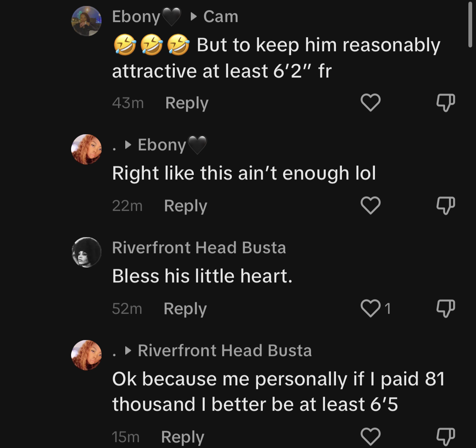Open Riverfront Head Busta commenter name at 52m comment
The height and width of the screenshot is (448, 476).
click(x=199, y=248)
